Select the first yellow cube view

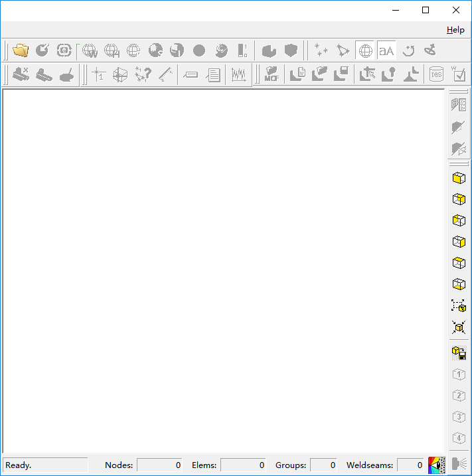click(x=459, y=178)
